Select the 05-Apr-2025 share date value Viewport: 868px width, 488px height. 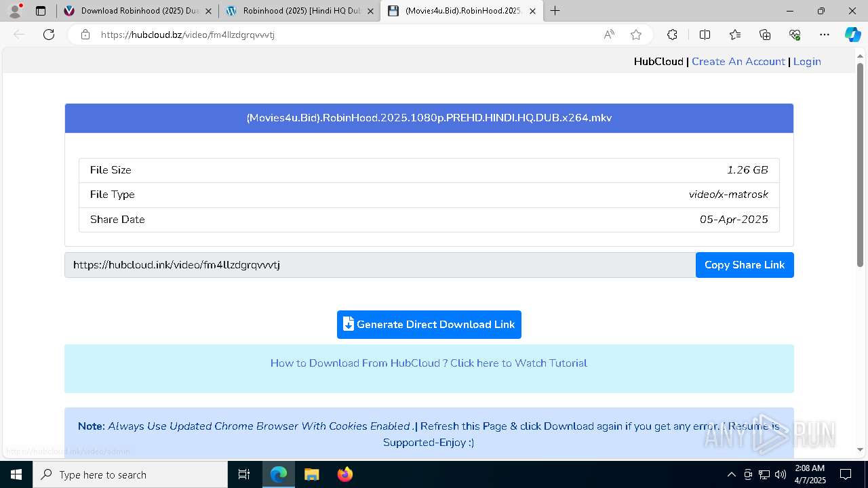point(734,220)
